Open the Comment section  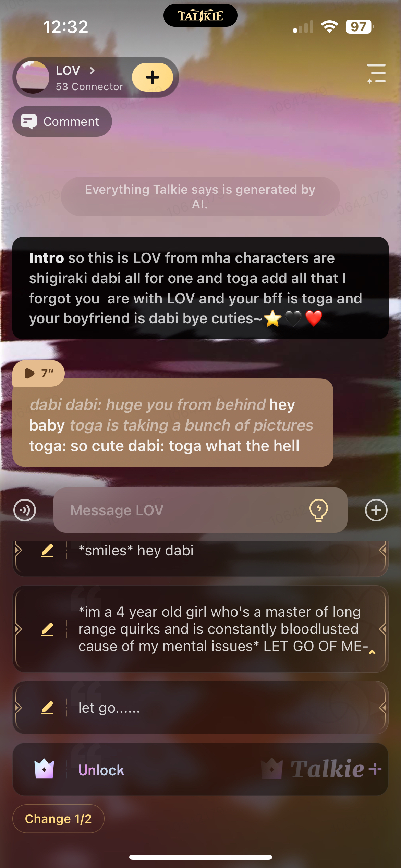(x=62, y=121)
